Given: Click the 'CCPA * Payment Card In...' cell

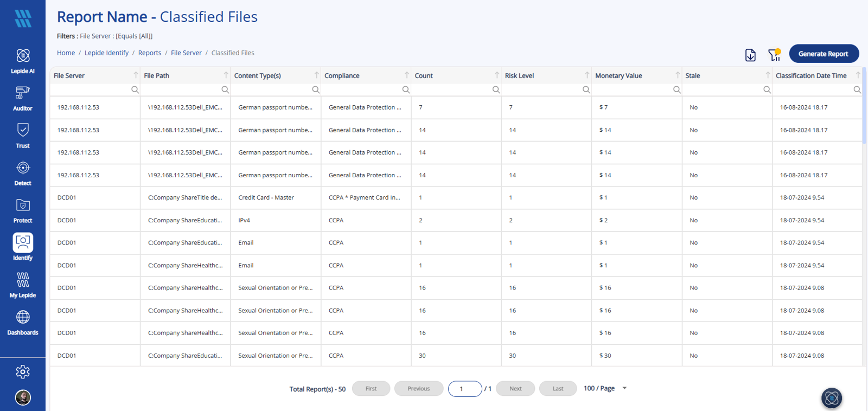Looking at the screenshot, I should point(366,198).
